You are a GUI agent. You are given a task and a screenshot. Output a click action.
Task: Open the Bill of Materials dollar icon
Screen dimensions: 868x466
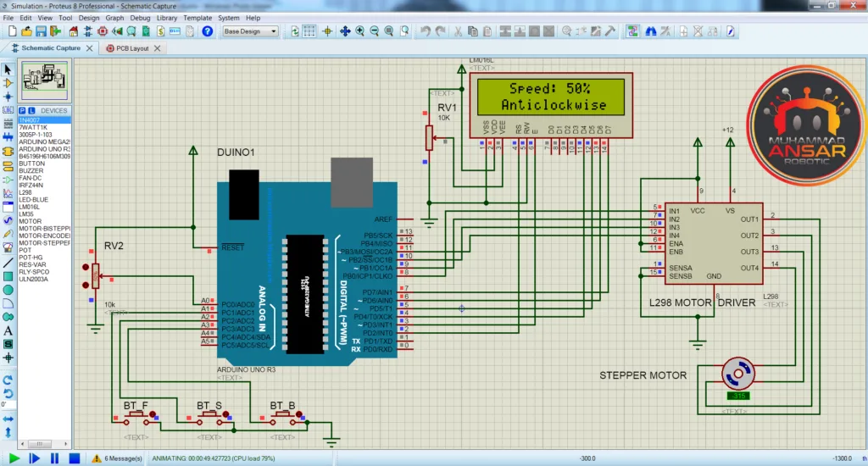tap(160, 31)
